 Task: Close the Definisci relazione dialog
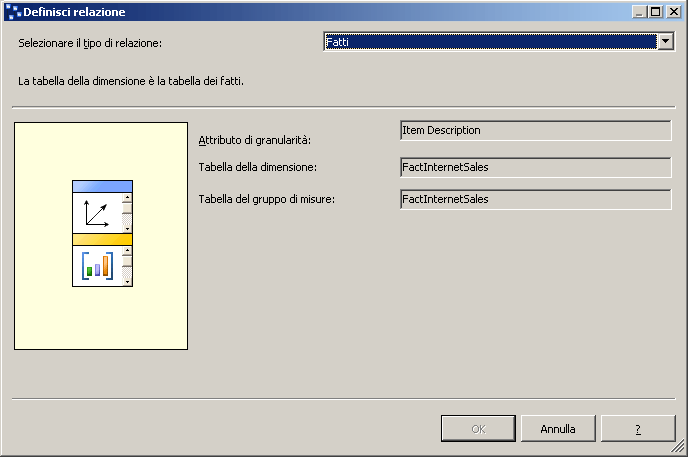[x=673, y=11]
